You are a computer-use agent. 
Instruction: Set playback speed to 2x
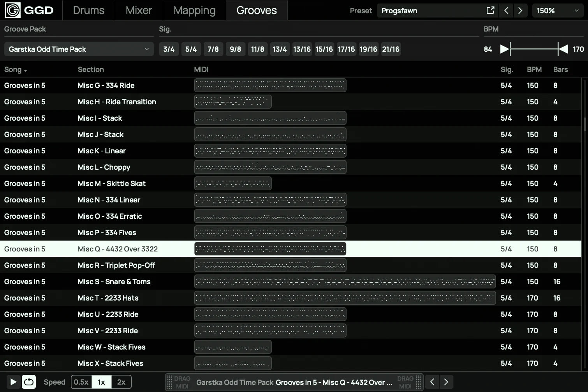(121, 382)
